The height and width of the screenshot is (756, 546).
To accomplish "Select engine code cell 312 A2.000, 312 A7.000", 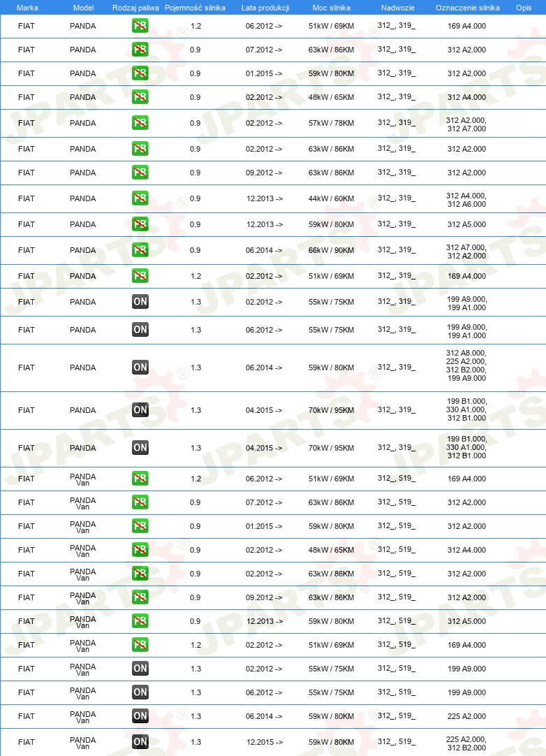I will [x=466, y=124].
